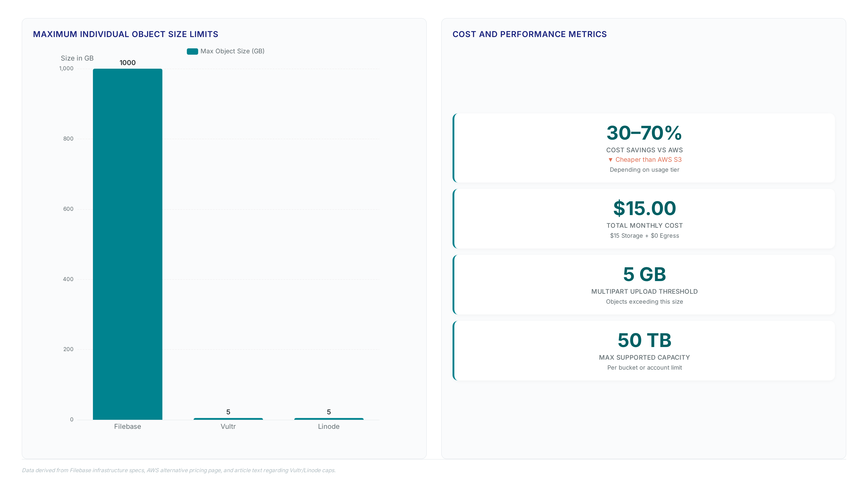Viewport: 868px width, 488px height.
Task: Click the 1,000 y-axis tick label
Action: 66,68
